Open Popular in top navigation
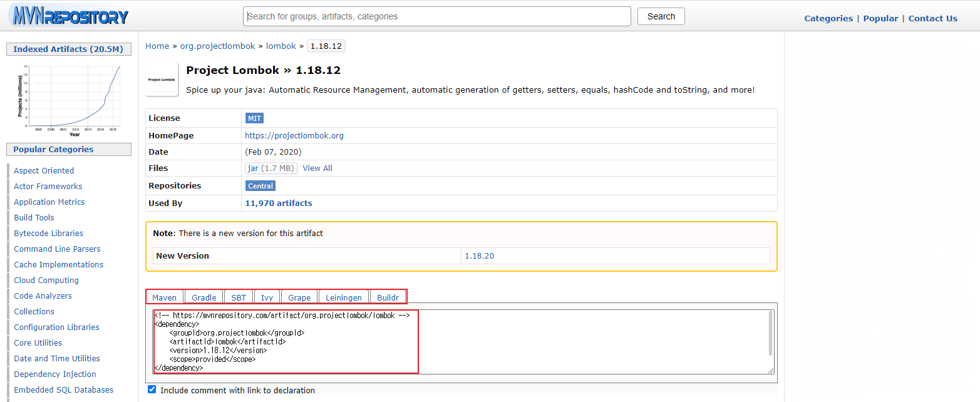Viewport: 980px width, 402px height. [880, 18]
